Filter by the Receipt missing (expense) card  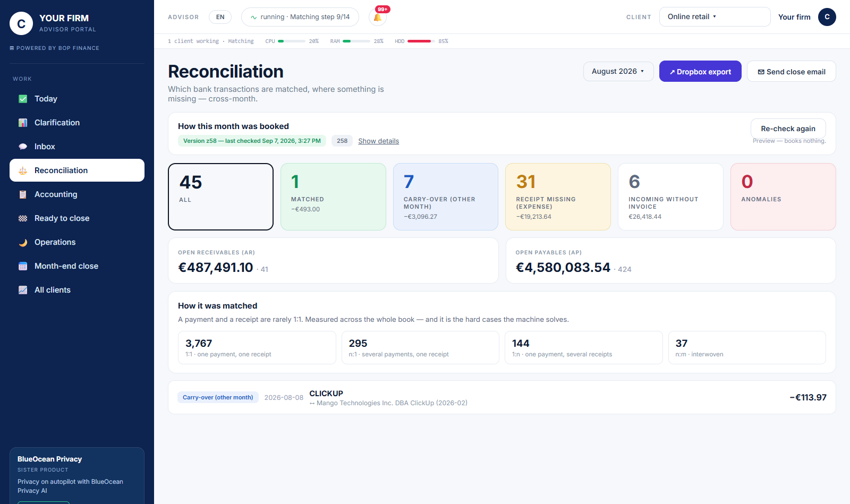point(558,197)
